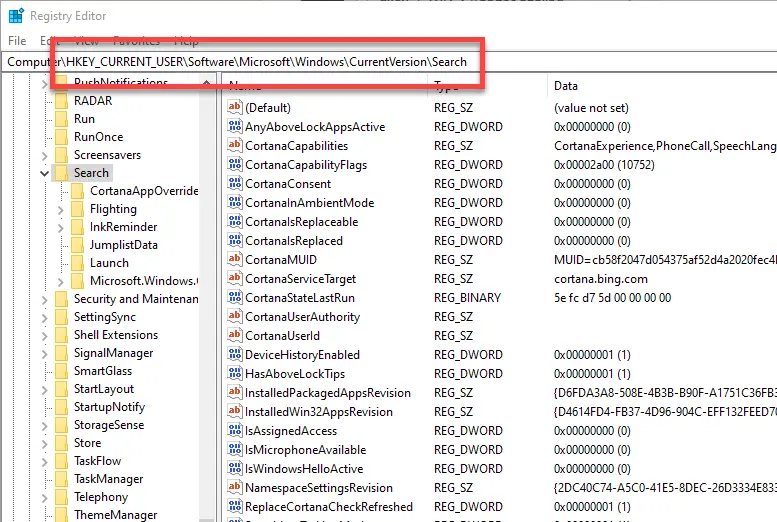Expand the Flighting subkey

point(60,210)
